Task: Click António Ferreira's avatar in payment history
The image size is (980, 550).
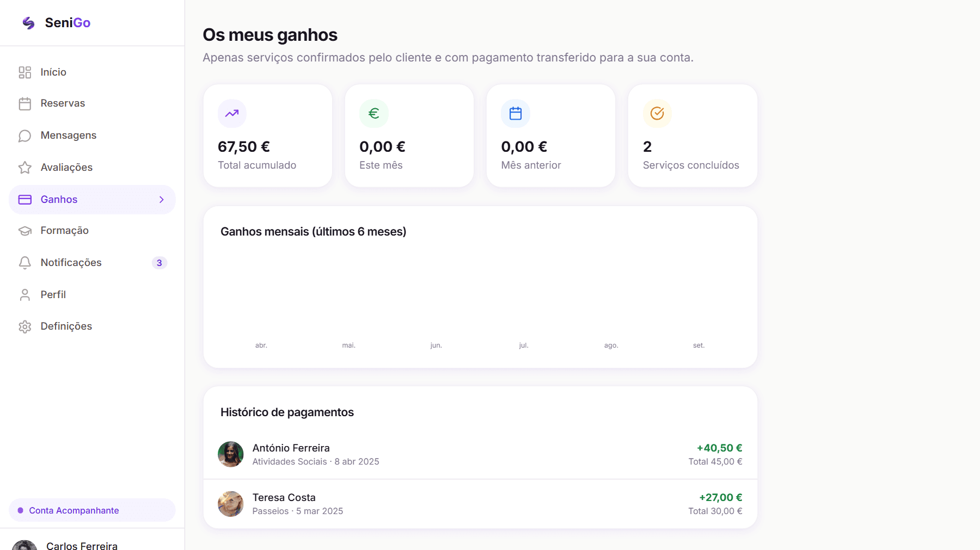Action: pos(231,454)
